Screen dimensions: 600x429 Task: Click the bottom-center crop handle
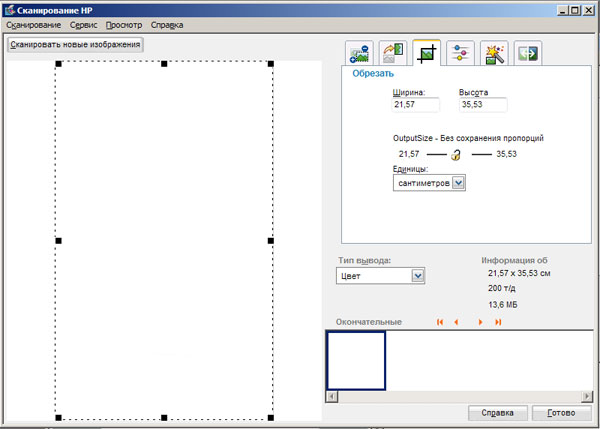click(x=164, y=418)
